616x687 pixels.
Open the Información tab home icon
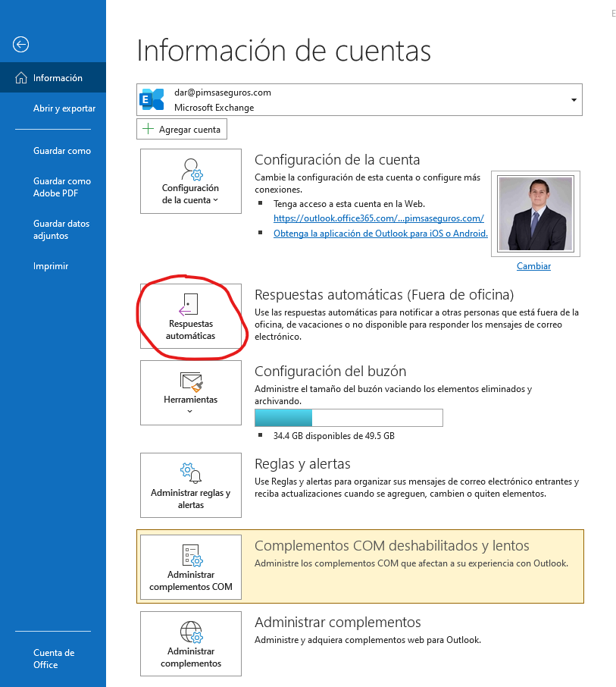pyautogui.click(x=21, y=78)
